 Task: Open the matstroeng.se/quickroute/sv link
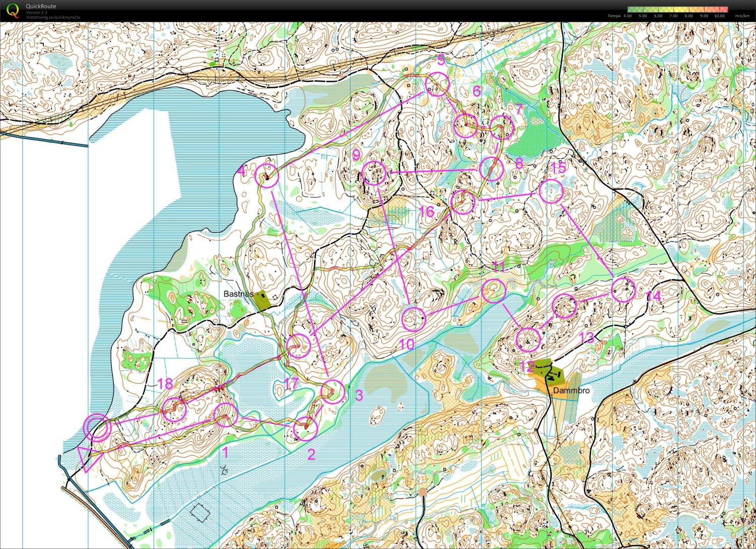[53, 17]
